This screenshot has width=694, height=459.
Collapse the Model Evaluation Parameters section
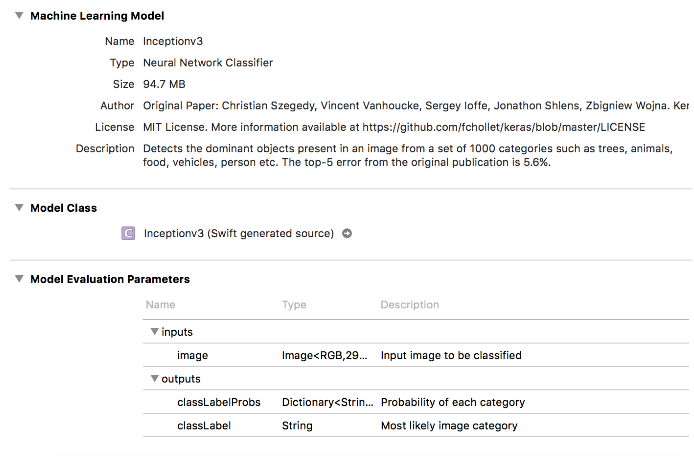[x=19, y=279]
